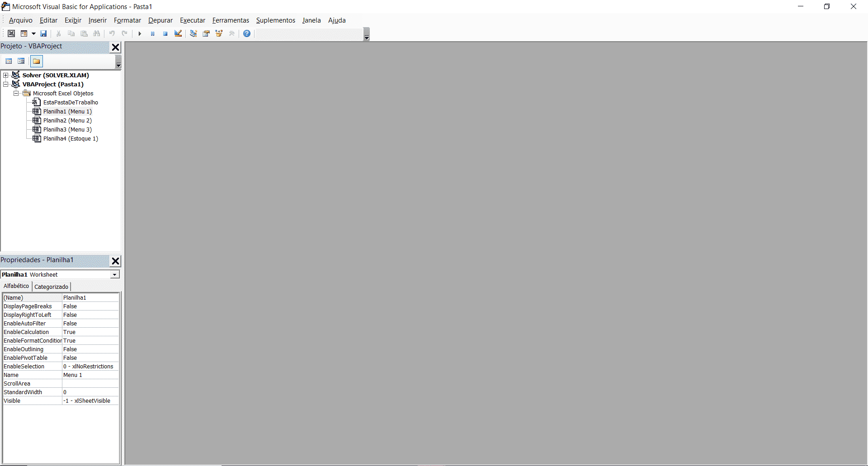Open Executar menu
This screenshot has width=868, height=466.
(x=193, y=20)
